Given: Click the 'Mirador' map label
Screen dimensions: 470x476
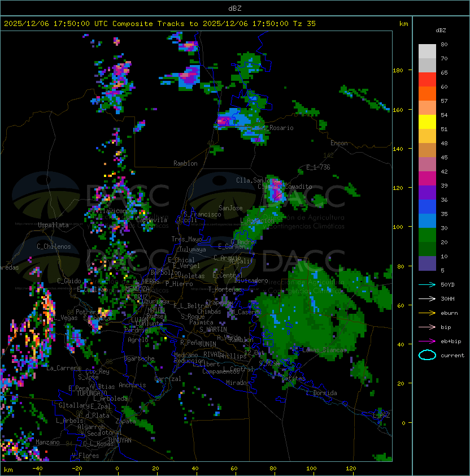Looking at the screenshot, I should pyautogui.click(x=238, y=383).
